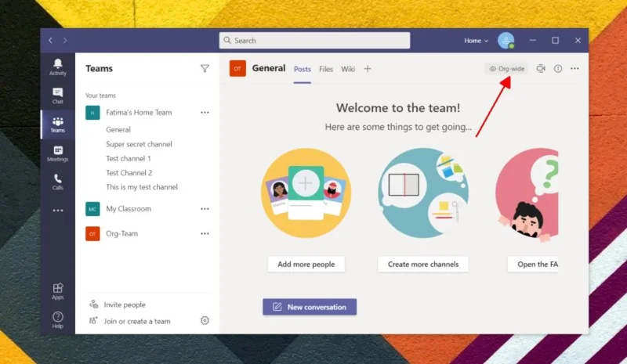Image resolution: width=627 pixels, height=364 pixels.
Task: Click the Open the FAQ button
Action: 533,264
